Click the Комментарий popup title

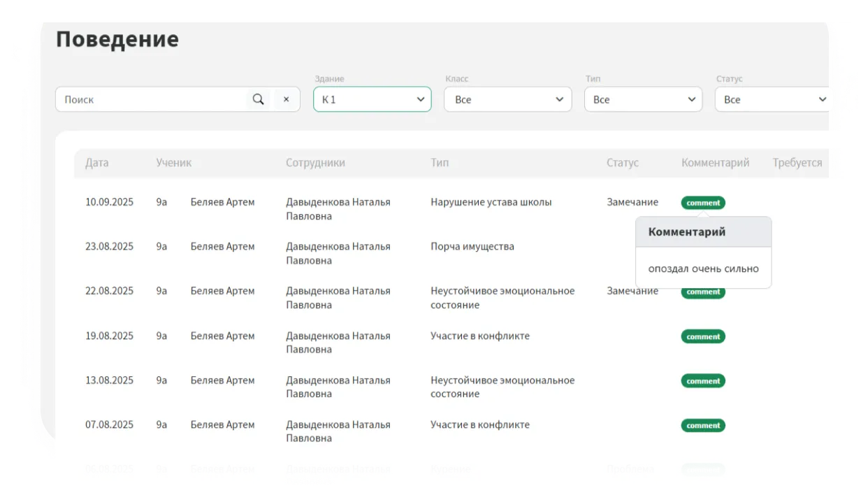point(687,232)
